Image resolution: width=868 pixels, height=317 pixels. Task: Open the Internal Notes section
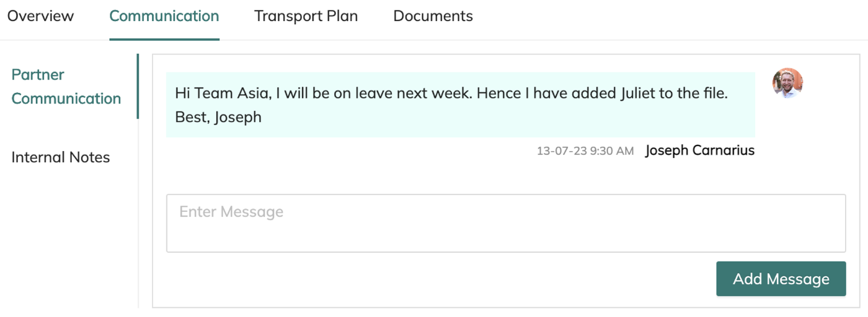pyautogui.click(x=61, y=157)
